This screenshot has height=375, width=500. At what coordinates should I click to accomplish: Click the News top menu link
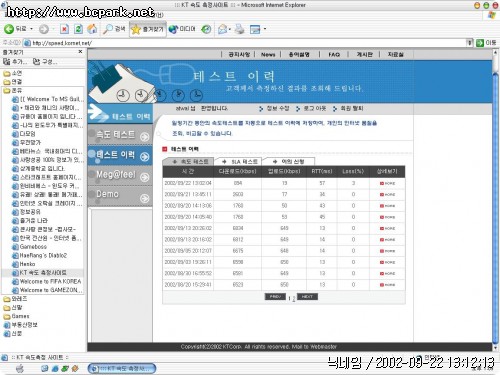point(268,54)
